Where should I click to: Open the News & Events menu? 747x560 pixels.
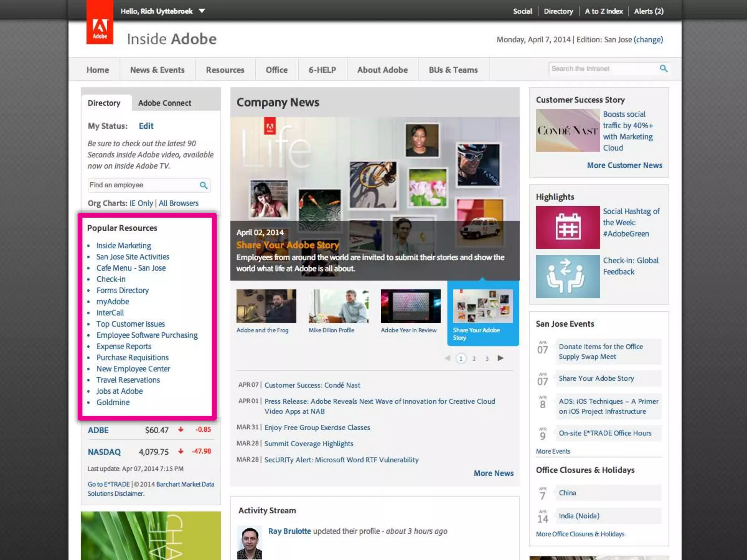click(x=157, y=70)
